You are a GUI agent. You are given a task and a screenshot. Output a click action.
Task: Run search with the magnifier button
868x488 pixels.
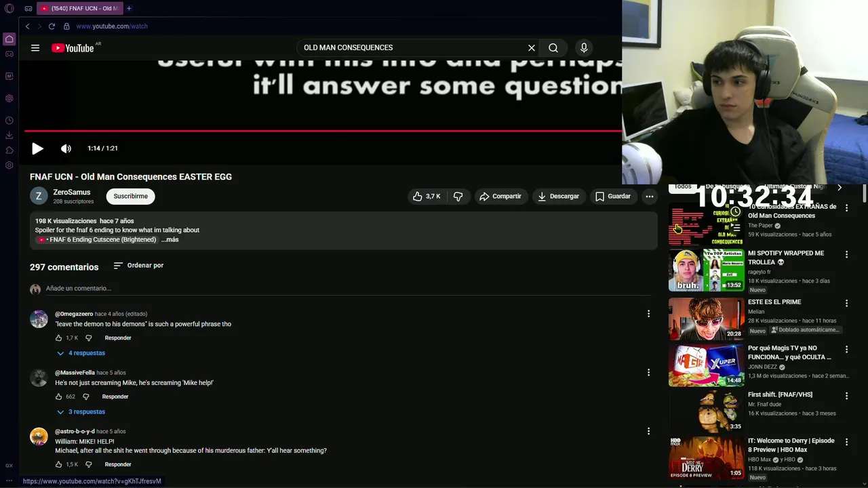coord(553,47)
